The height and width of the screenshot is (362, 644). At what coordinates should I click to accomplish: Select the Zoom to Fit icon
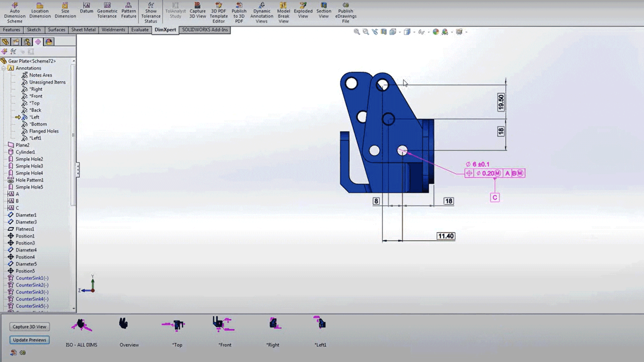pos(356,32)
